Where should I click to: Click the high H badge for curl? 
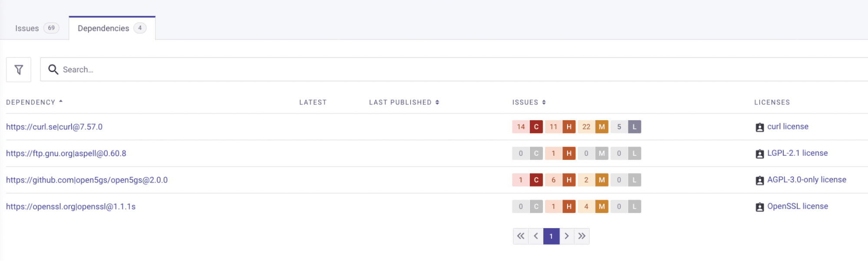(x=569, y=127)
